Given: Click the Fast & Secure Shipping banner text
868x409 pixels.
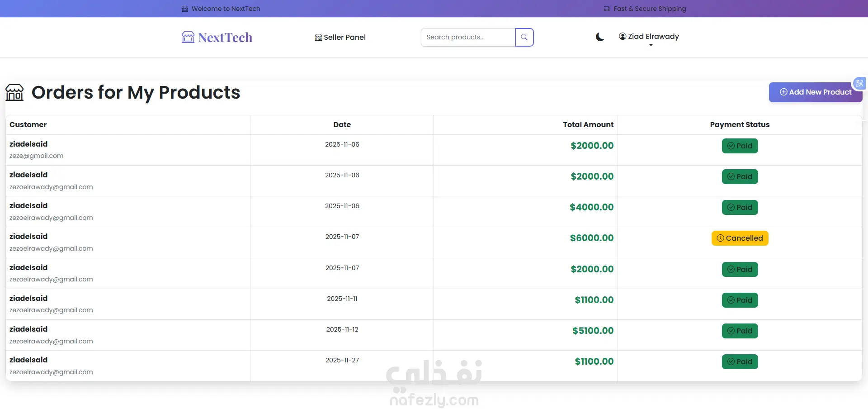Looking at the screenshot, I should pyautogui.click(x=649, y=9).
